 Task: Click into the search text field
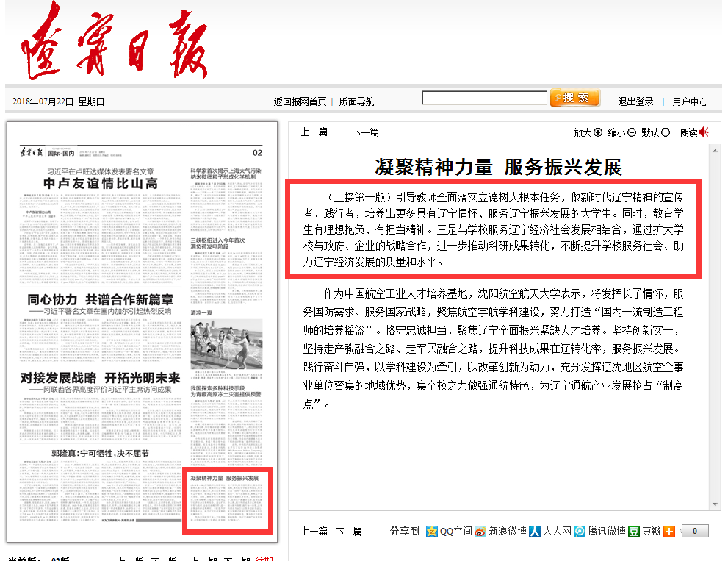[484, 98]
